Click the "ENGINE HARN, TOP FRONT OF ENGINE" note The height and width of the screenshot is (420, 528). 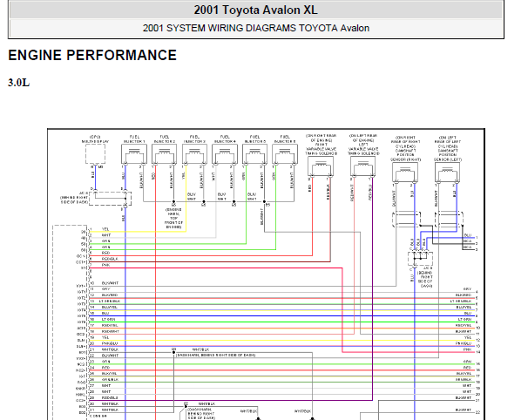coord(173,218)
